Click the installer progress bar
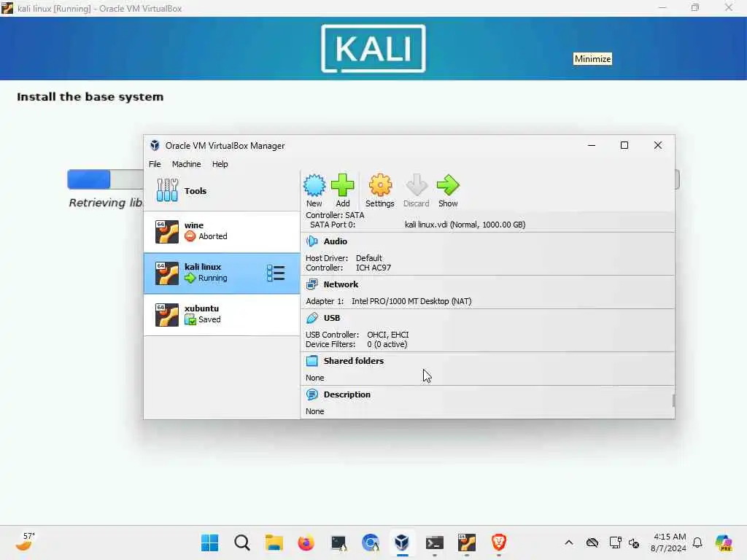Screen dimensions: 747x560 105,179
